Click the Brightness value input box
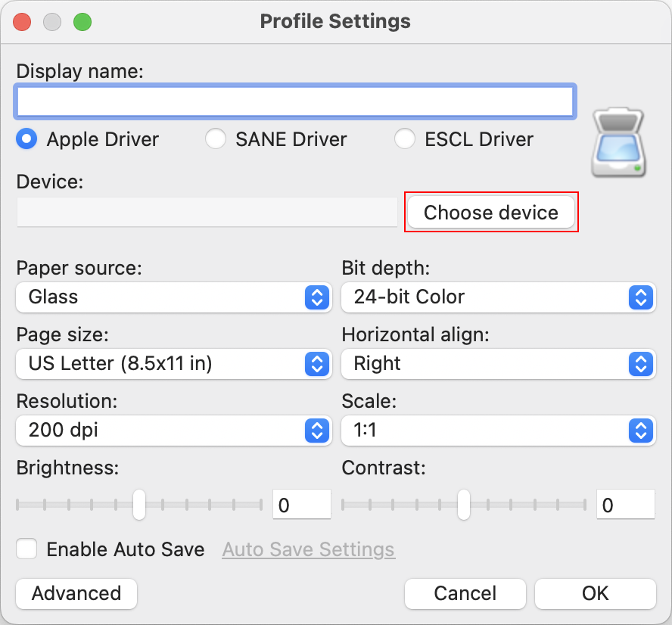672x625 pixels. [301, 505]
